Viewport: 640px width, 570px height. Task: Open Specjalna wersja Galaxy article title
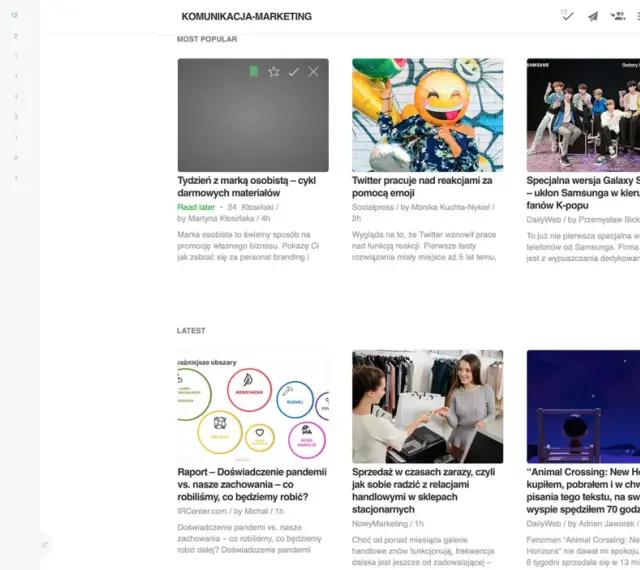(x=583, y=193)
